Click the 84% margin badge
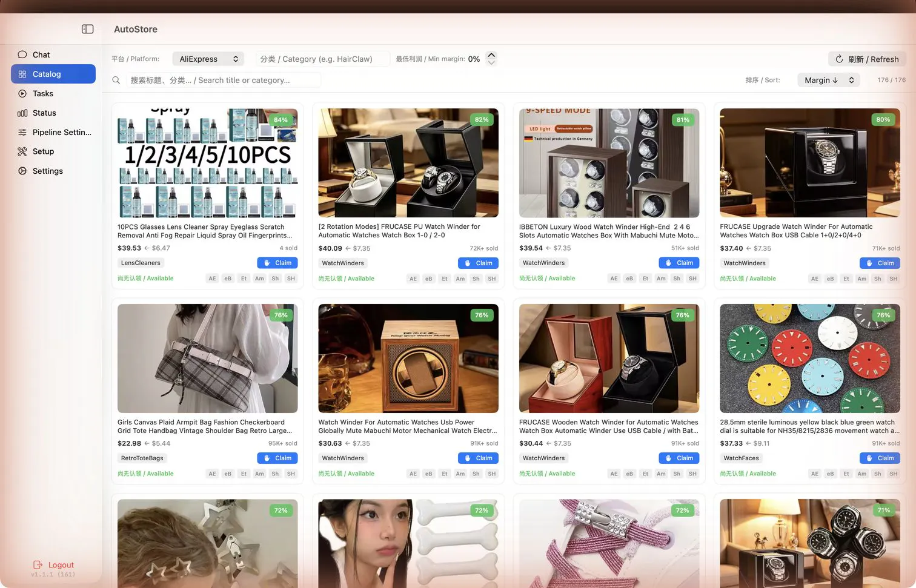This screenshot has height=588, width=916. point(280,120)
